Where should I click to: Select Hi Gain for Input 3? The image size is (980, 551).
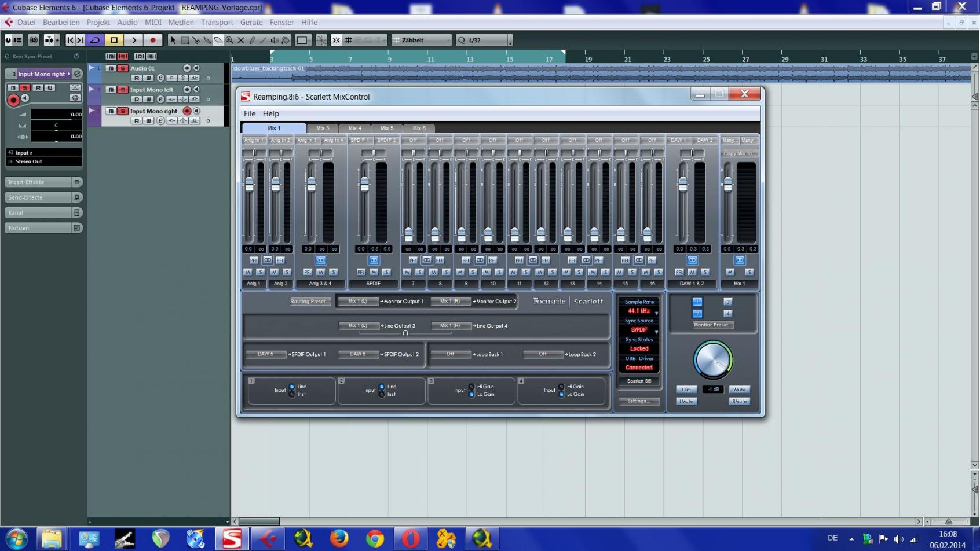point(471,387)
